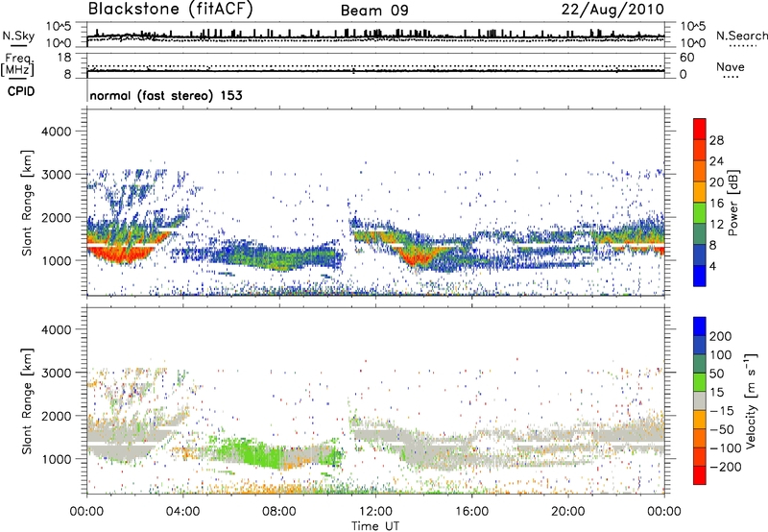
Task: Click the 16:00 time tick label
Action: (471, 512)
